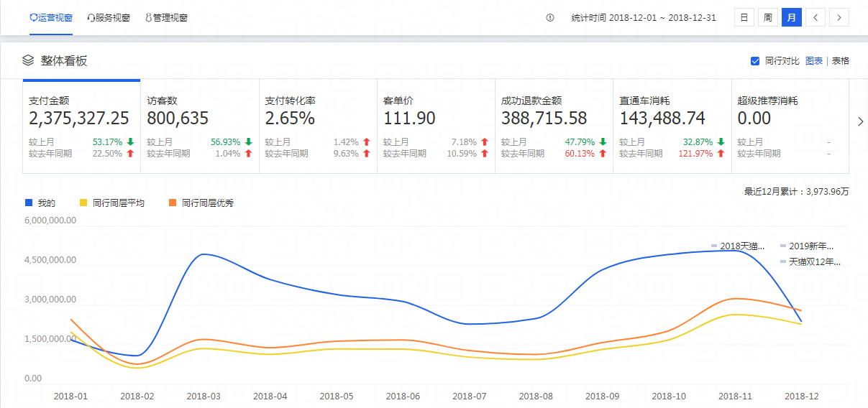Switch to 图表 view
The height and width of the screenshot is (408, 868).
pyautogui.click(x=814, y=61)
